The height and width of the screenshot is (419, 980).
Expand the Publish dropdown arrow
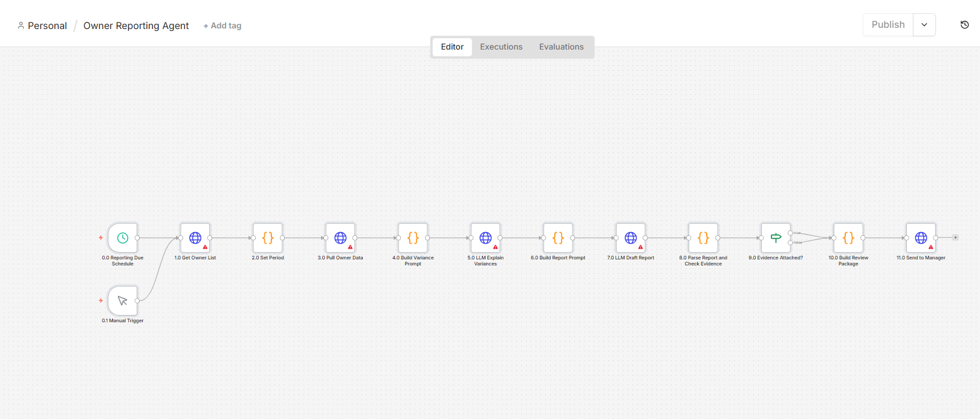tap(924, 25)
